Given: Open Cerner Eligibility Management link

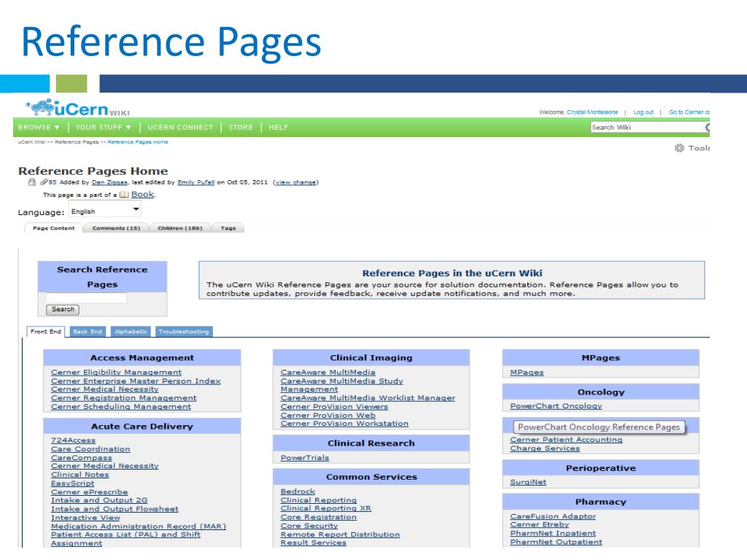Looking at the screenshot, I should pos(116,373).
